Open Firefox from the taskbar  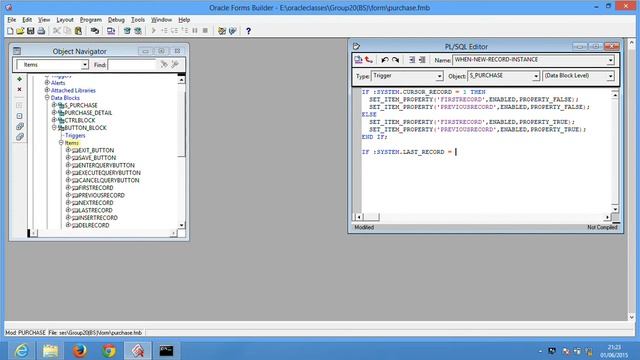(80, 351)
